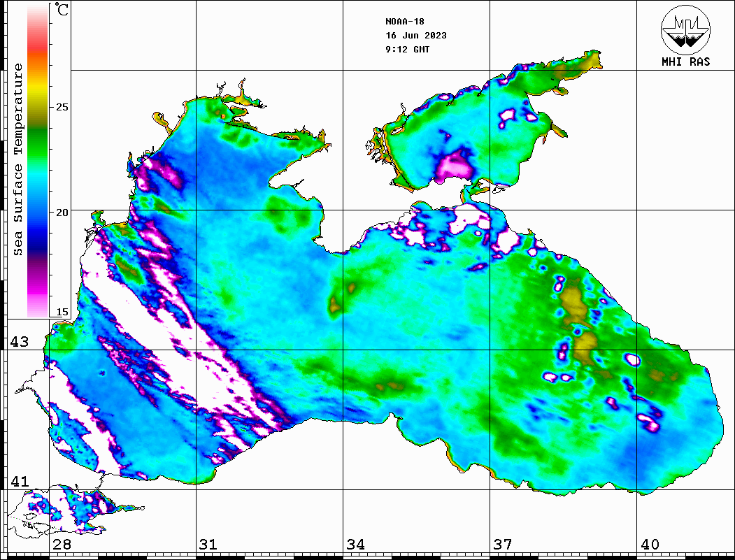
Task: Click the °C unit label
Action: pyautogui.click(x=62, y=9)
